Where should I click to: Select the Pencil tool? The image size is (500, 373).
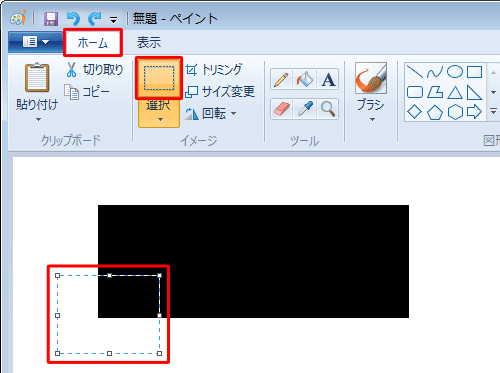pos(281,79)
